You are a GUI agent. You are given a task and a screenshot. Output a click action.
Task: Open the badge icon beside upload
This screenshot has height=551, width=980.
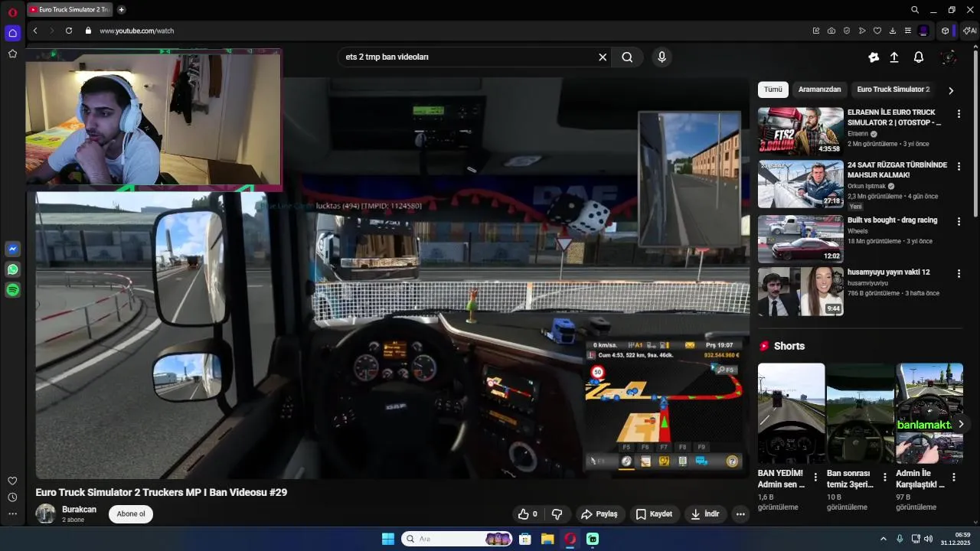pyautogui.click(x=874, y=57)
